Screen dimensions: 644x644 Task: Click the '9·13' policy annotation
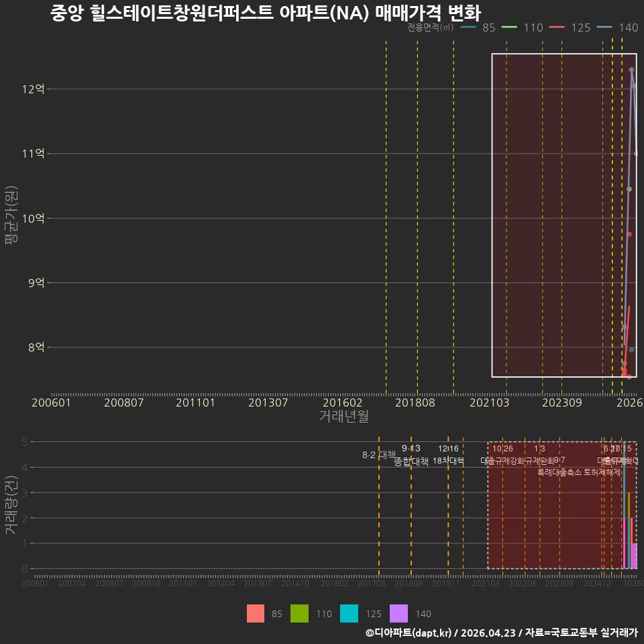point(411,448)
